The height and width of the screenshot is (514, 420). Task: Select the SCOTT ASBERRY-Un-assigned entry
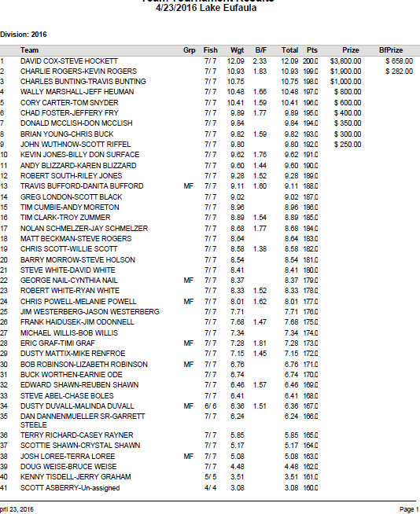click(x=70, y=488)
